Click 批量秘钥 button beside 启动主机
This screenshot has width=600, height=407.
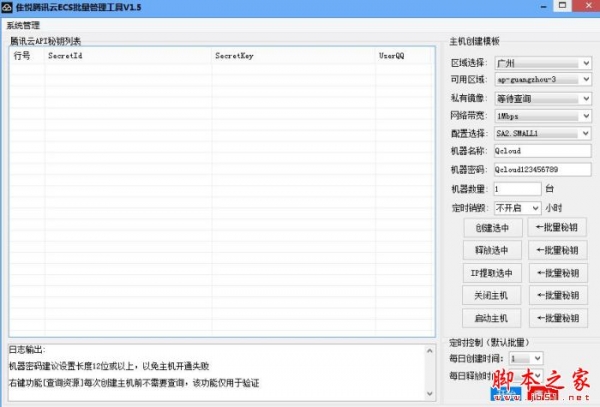click(558, 318)
